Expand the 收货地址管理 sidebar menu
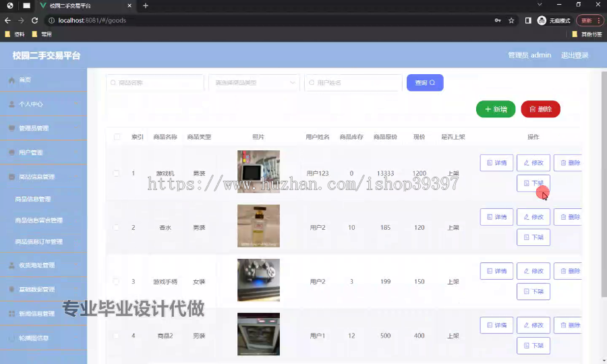The image size is (607, 364). coord(43,265)
